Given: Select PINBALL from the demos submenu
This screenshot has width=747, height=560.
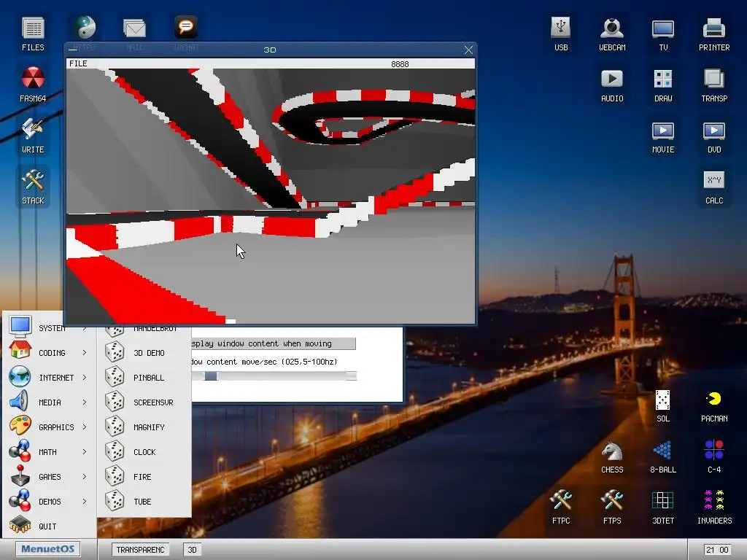Looking at the screenshot, I should pos(144,378).
